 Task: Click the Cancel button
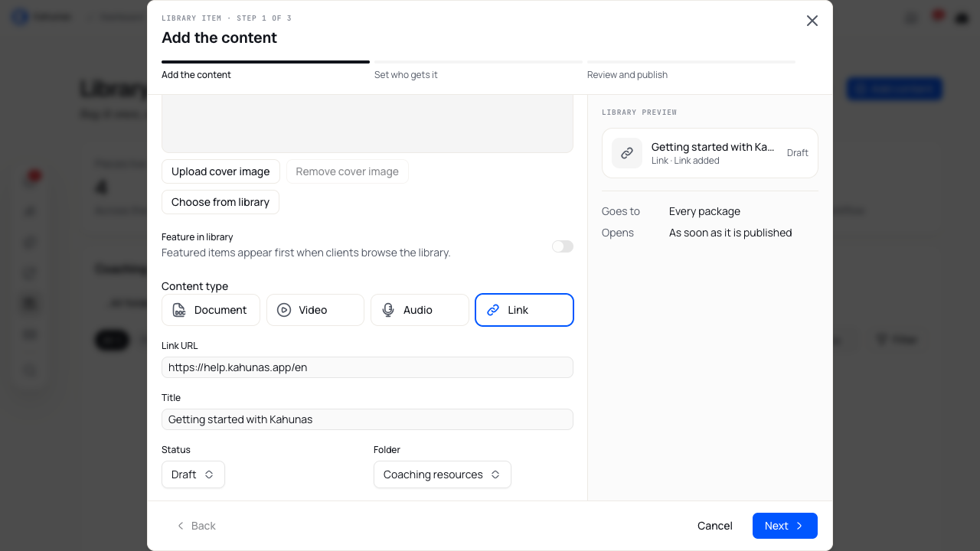click(x=715, y=526)
